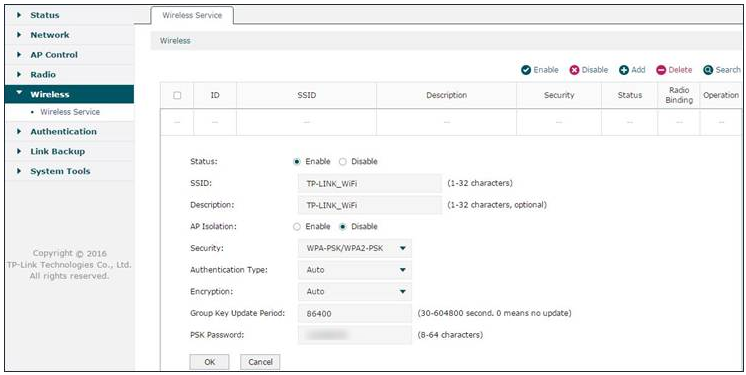This screenshot has width=746, height=375.
Task: Click the Description input field
Action: pos(370,205)
